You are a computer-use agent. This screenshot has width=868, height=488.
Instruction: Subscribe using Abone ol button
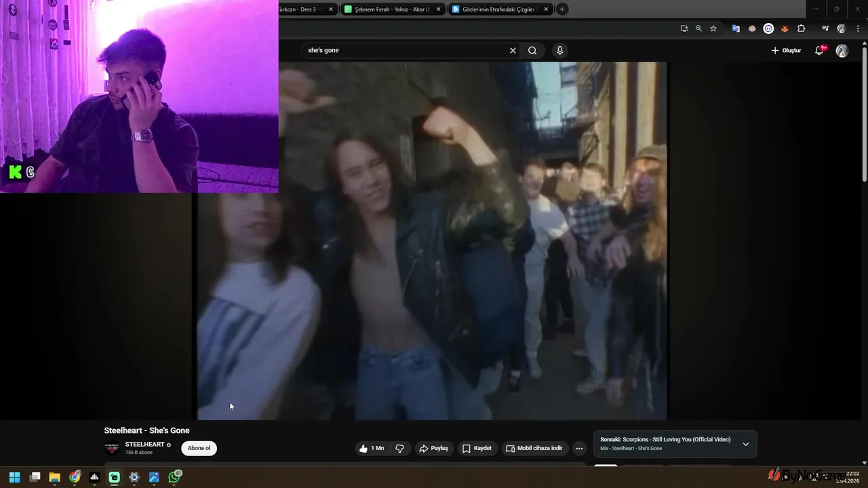199,448
